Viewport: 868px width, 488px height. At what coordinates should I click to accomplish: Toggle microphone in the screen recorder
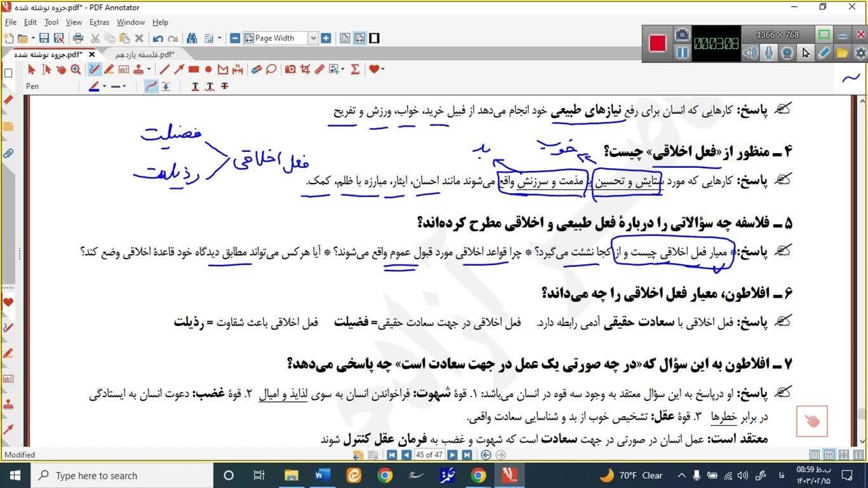point(769,53)
